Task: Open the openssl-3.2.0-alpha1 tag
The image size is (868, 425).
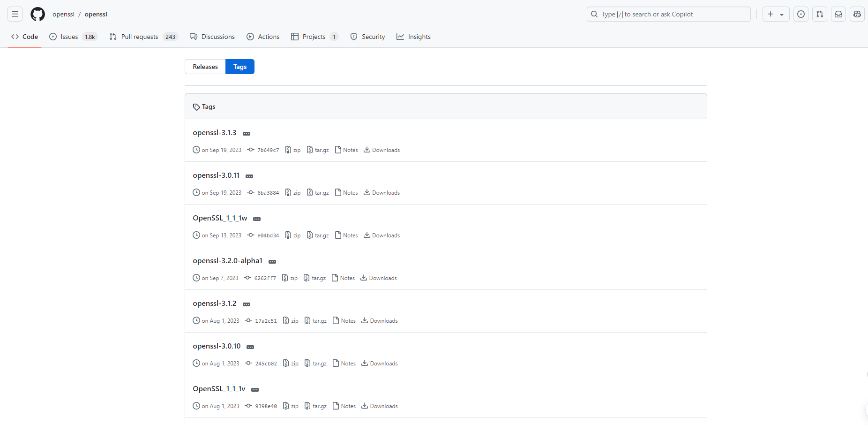Action: (228, 261)
